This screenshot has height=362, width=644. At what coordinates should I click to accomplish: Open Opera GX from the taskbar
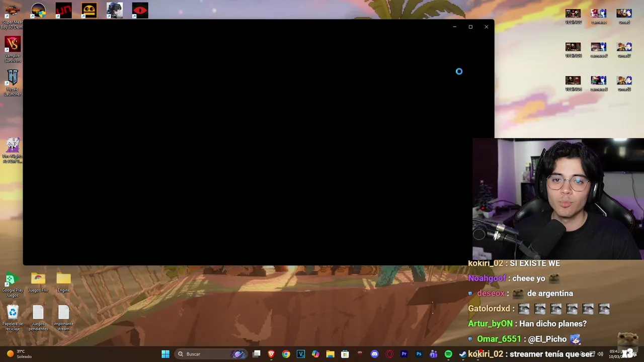[x=389, y=354]
